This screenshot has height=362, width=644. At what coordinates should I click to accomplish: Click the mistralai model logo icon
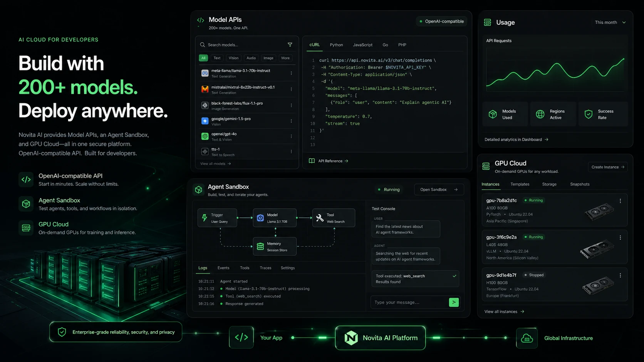pyautogui.click(x=205, y=89)
